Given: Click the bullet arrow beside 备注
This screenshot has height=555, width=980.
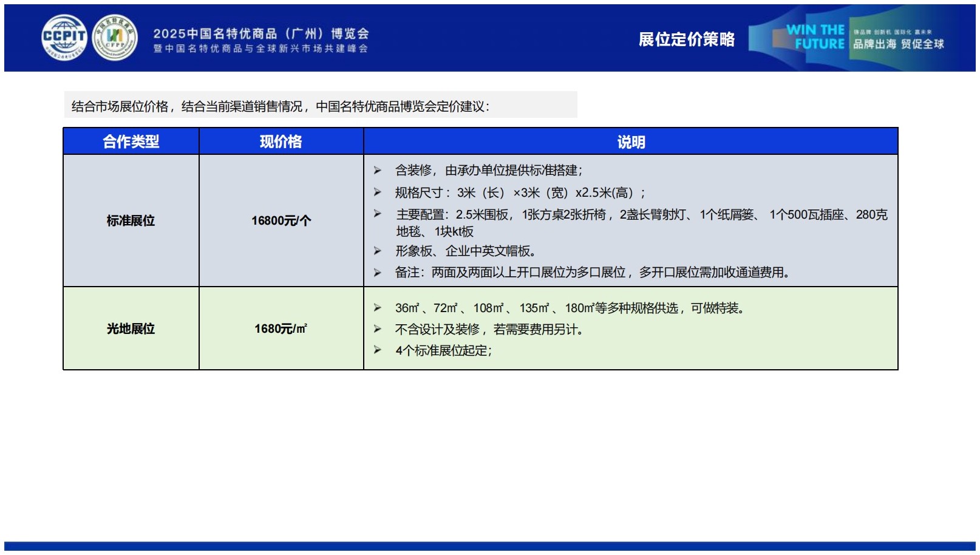Looking at the screenshot, I should (x=377, y=273).
